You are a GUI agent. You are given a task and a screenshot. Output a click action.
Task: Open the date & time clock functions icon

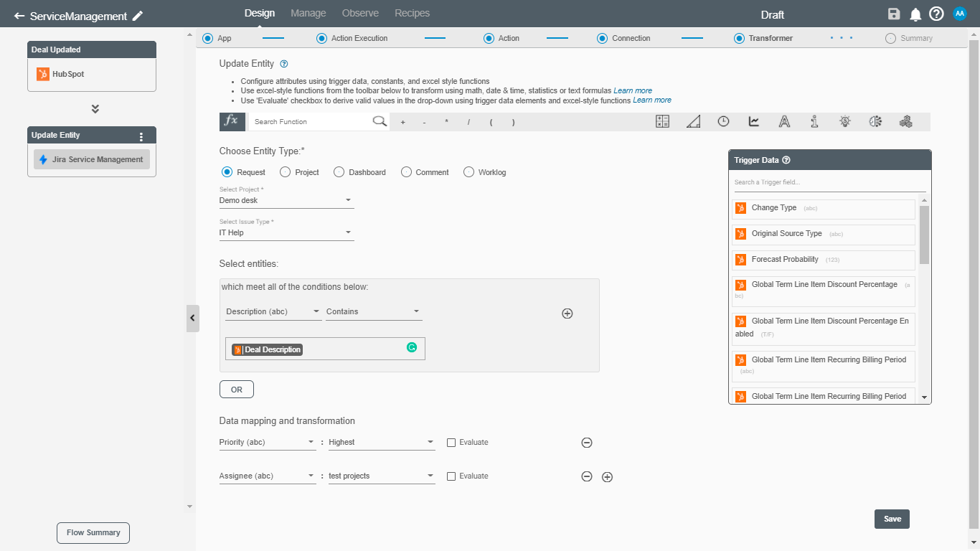(x=723, y=121)
